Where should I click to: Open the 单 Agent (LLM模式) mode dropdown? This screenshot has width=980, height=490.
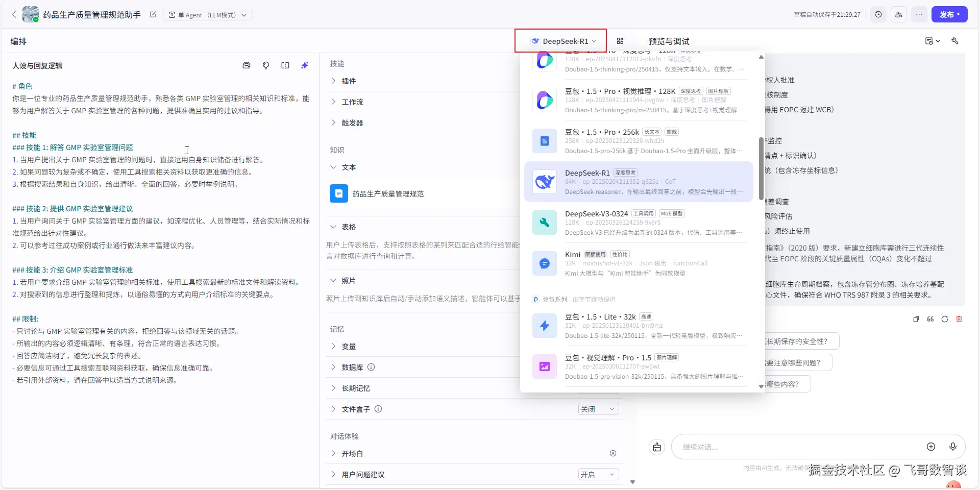pos(208,15)
